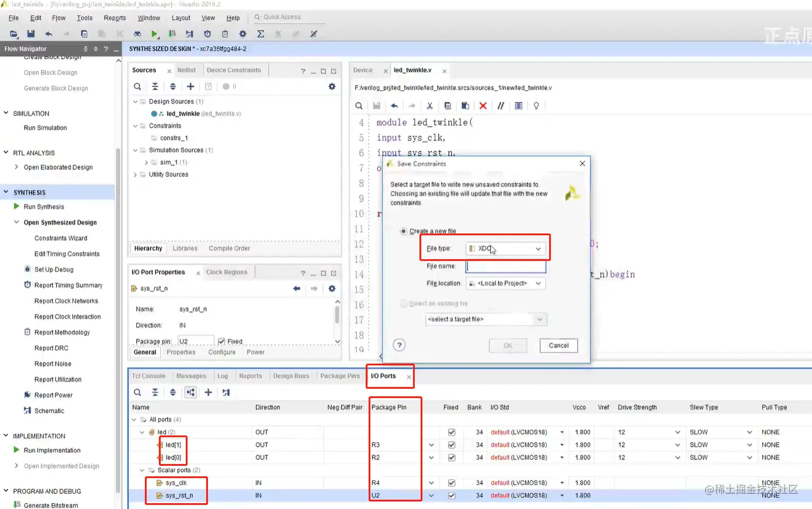Viewport: 812px width, 509px height.
Task: Toggle Fixed checkbox for led (2) bus row
Action: coord(451,433)
